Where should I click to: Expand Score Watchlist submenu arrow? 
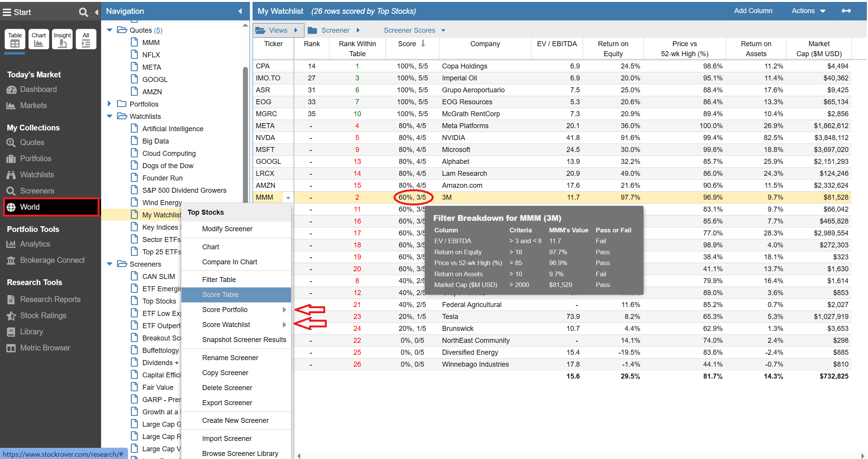coord(284,325)
